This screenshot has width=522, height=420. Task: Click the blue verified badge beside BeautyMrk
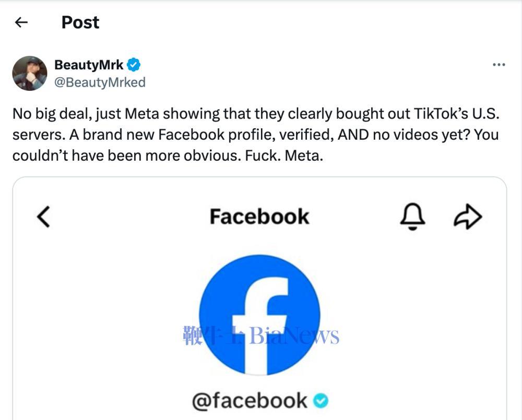pos(134,65)
